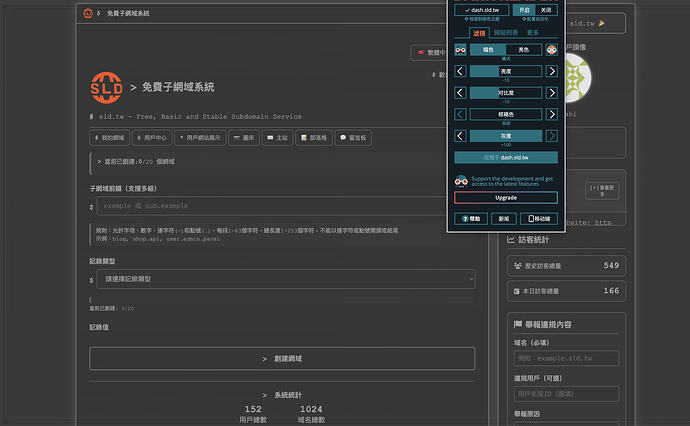Click 'detect system color scheme' link
Image resolution: width=690 pixels, height=426 pixels.
(x=482, y=19)
